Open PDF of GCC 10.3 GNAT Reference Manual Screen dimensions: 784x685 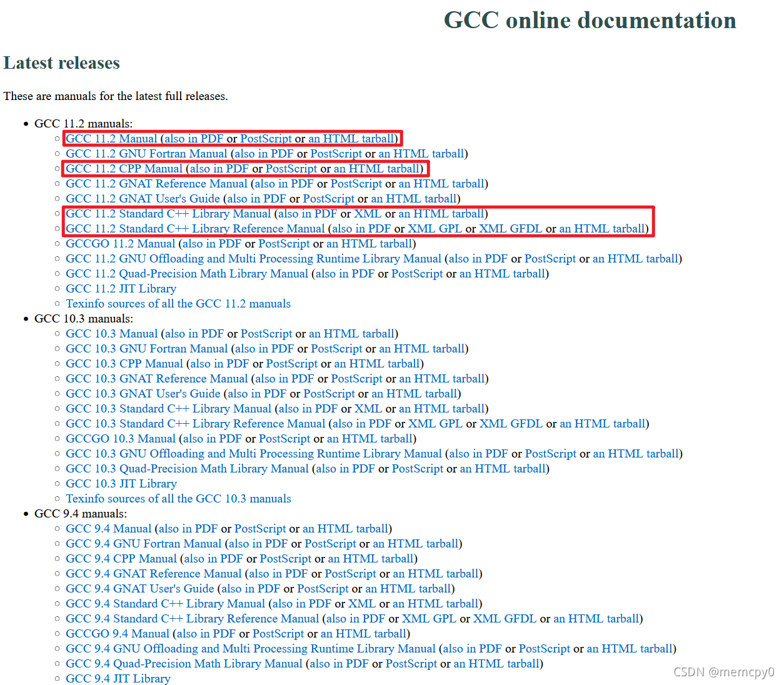[284, 379]
